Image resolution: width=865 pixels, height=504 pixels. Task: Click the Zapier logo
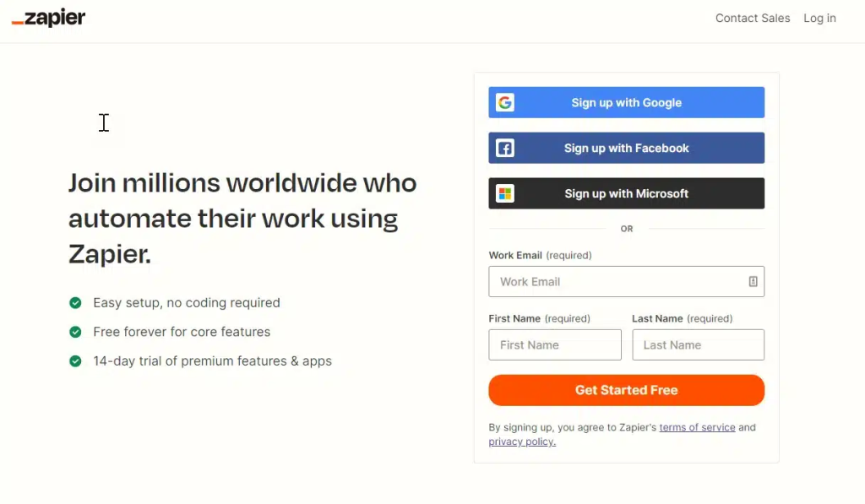[48, 19]
